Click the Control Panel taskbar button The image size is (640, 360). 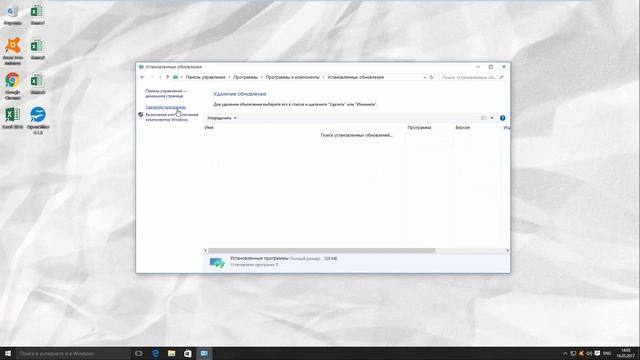coord(204,353)
